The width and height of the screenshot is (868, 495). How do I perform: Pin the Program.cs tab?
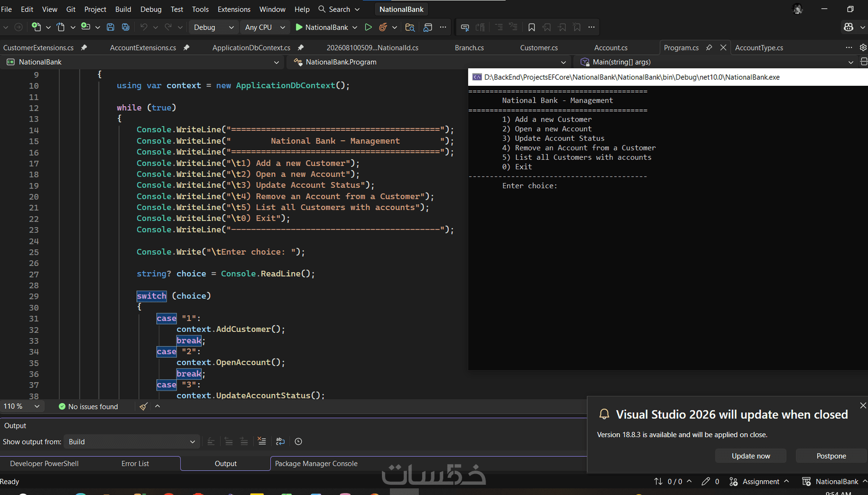click(x=709, y=47)
